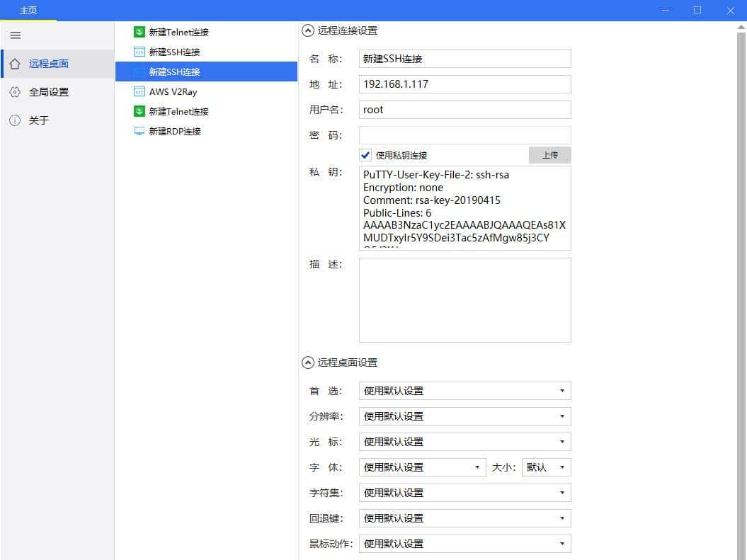Click the SSH icon of first 新建SSH连接
This screenshot has height=560, width=747.
[138, 52]
